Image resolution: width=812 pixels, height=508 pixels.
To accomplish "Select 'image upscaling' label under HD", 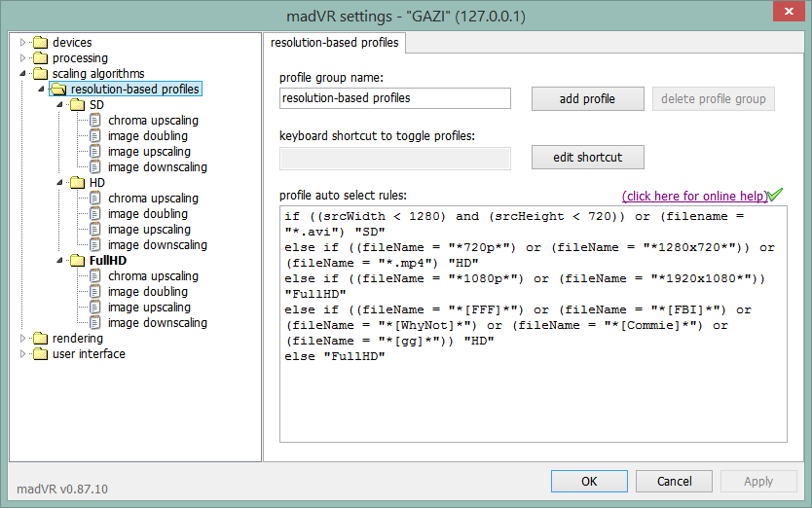I will [x=149, y=230].
